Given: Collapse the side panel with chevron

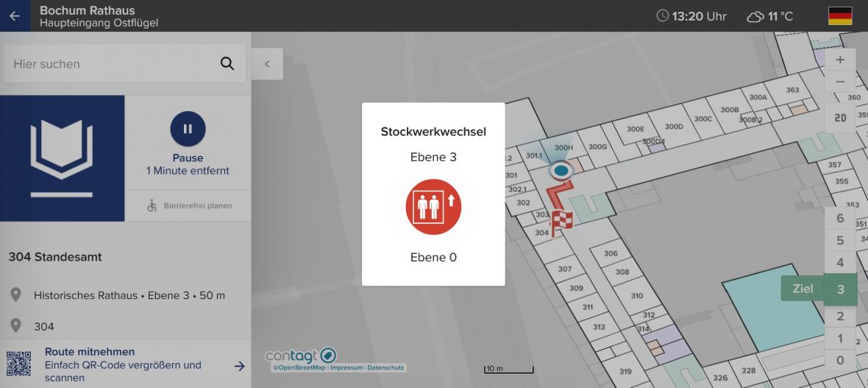Looking at the screenshot, I should point(267,64).
